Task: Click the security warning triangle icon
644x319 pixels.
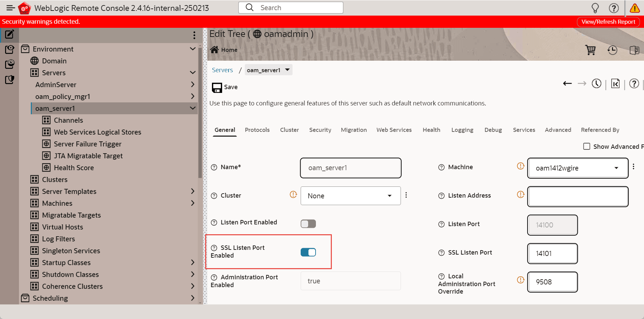Action: tap(635, 8)
